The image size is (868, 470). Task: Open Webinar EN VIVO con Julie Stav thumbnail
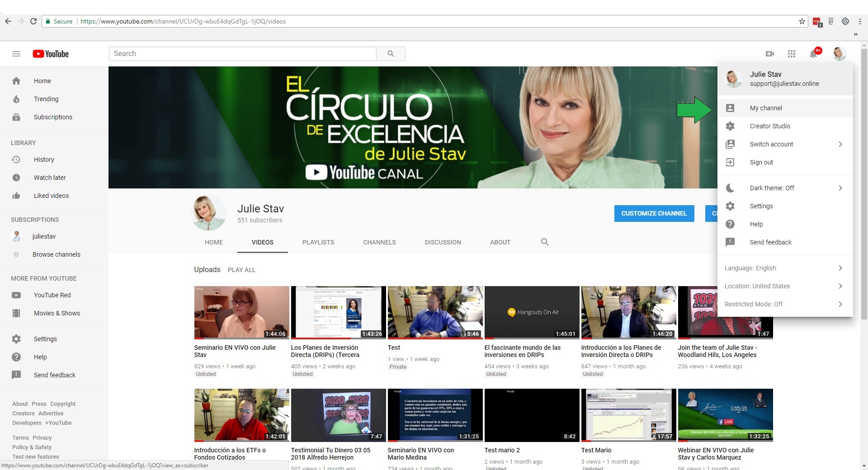click(725, 415)
